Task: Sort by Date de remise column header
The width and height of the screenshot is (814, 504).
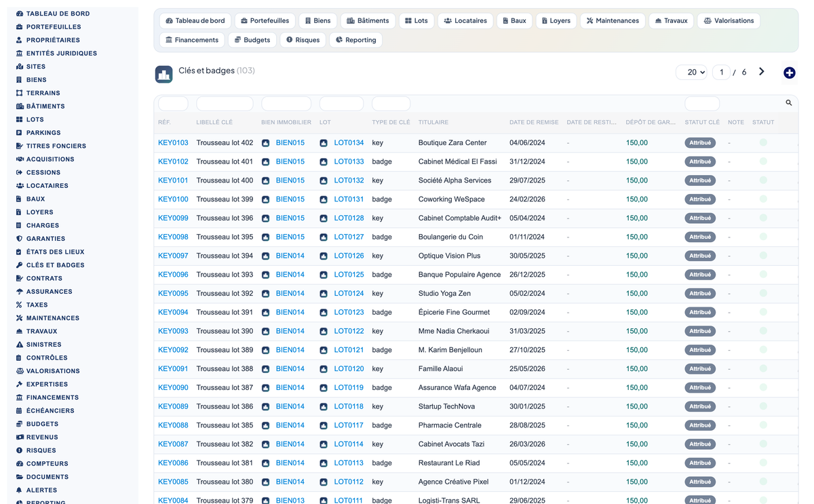Action: 534,123
